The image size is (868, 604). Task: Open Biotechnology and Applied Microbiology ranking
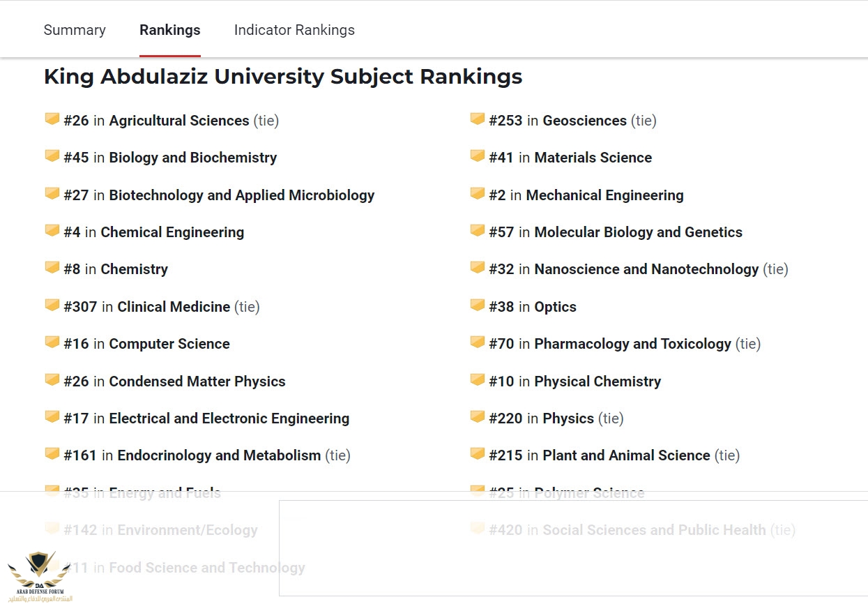coord(241,195)
